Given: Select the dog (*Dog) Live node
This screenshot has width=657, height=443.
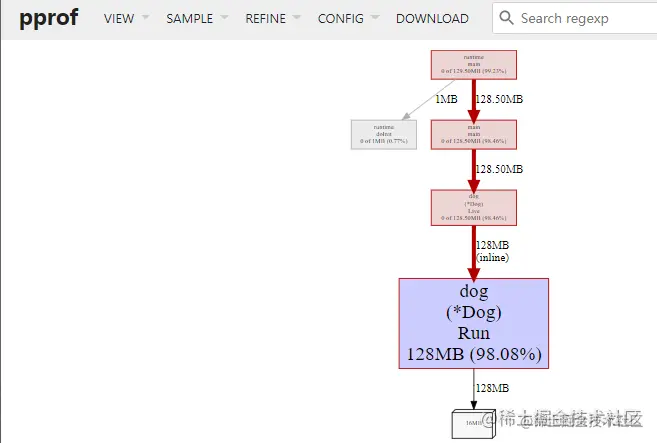Looking at the screenshot, I should click(473, 207).
